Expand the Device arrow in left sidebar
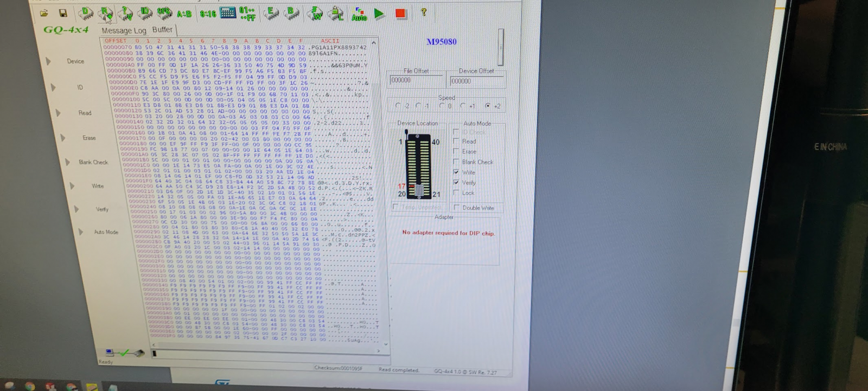 coord(49,61)
